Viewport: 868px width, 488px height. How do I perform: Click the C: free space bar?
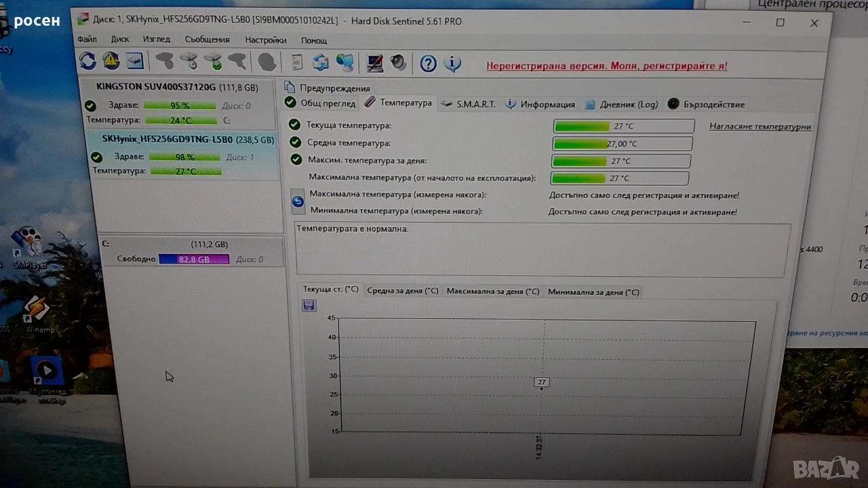[x=194, y=259]
